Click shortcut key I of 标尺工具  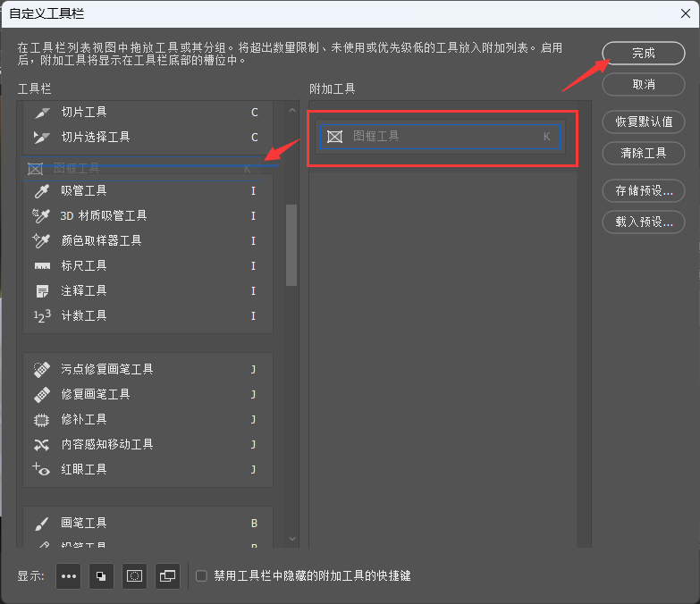click(x=253, y=266)
